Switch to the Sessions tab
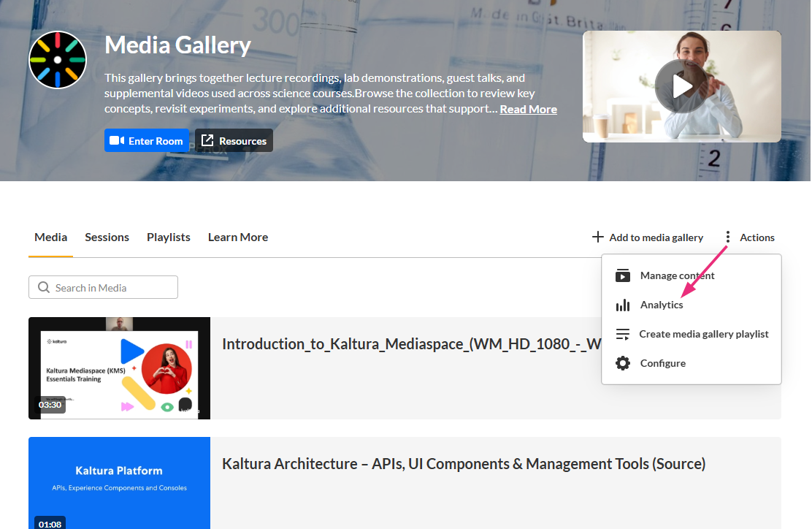 tap(107, 237)
